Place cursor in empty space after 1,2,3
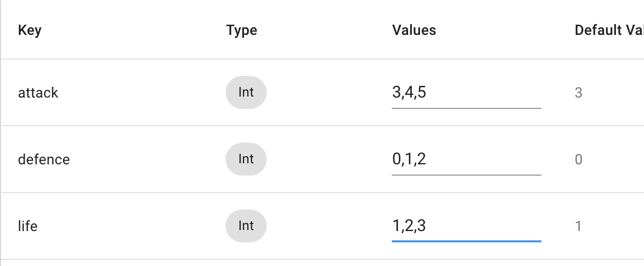Image resolution: width=644 pixels, height=266 pixels. coord(484,226)
